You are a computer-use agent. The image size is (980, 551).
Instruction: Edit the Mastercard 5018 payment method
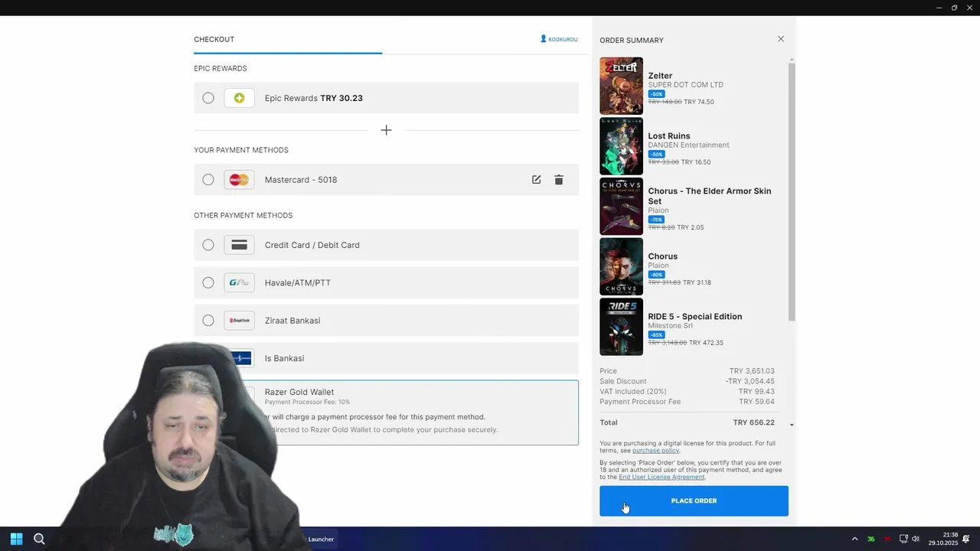coord(536,180)
